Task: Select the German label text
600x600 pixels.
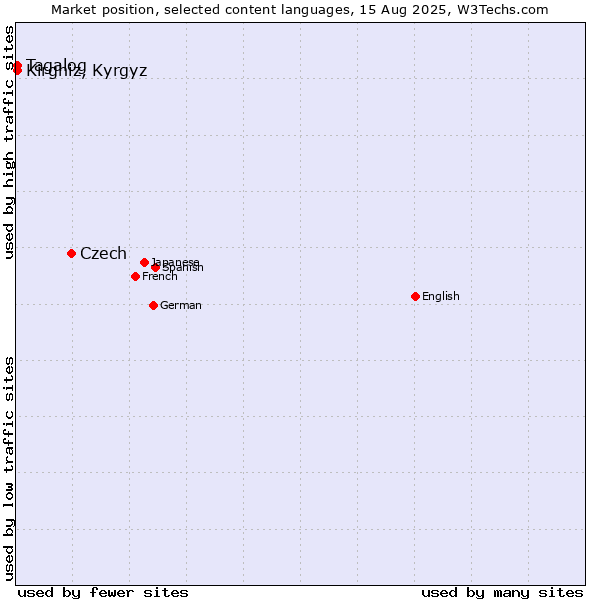Action: tap(181, 305)
